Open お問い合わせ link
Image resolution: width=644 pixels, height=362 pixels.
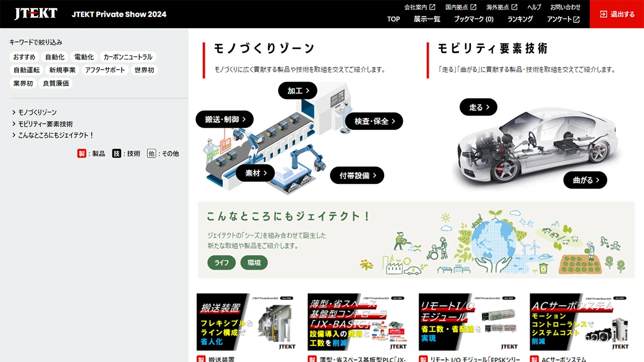click(565, 7)
